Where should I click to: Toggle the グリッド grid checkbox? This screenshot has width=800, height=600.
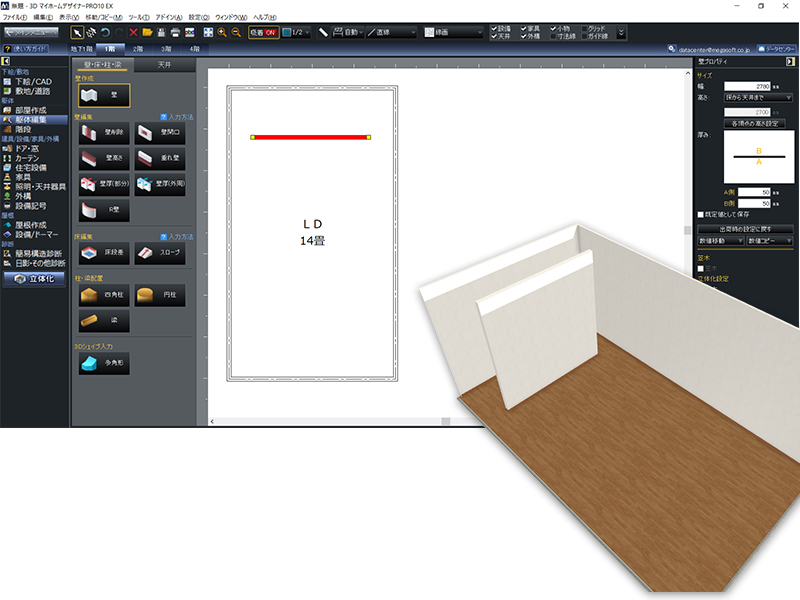pos(586,28)
